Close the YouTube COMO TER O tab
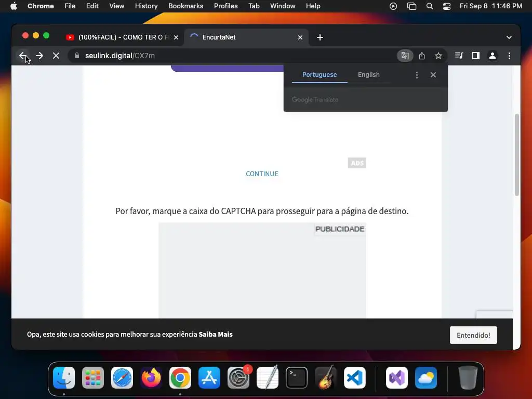This screenshot has width=532, height=399. (176, 37)
